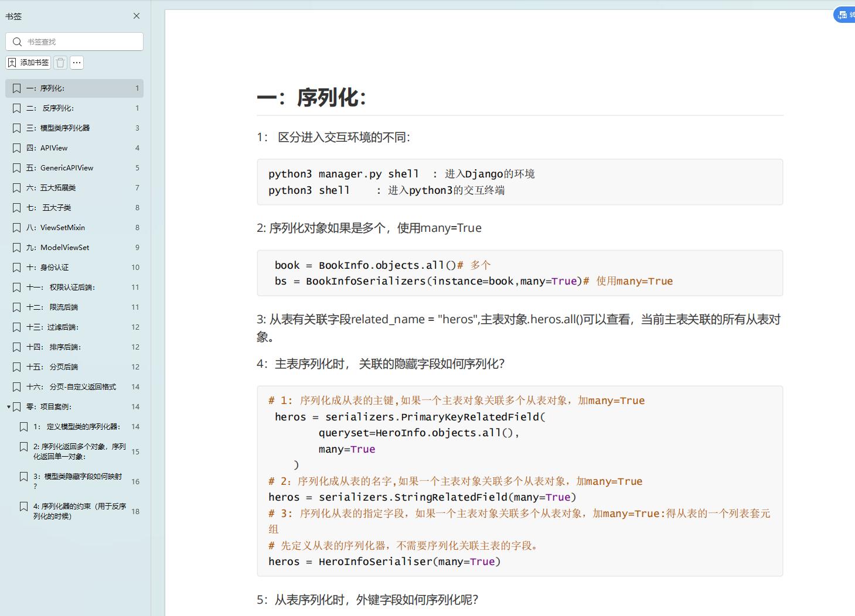Click the magnifier icon in the bookmark search box
Screen dimensions: 855x616
point(17,41)
